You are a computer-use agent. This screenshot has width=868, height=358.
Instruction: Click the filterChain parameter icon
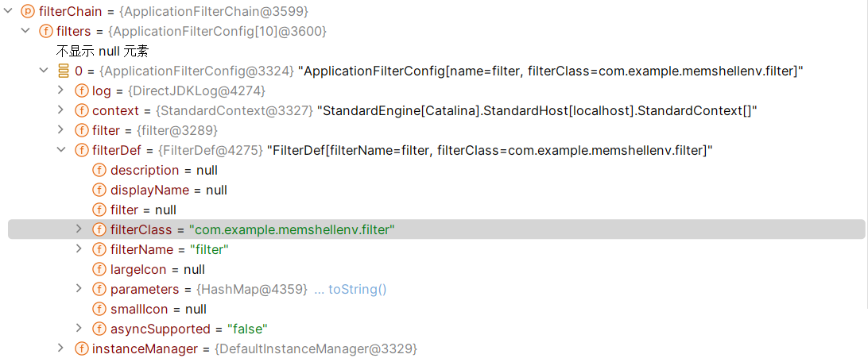click(x=27, y=11)
